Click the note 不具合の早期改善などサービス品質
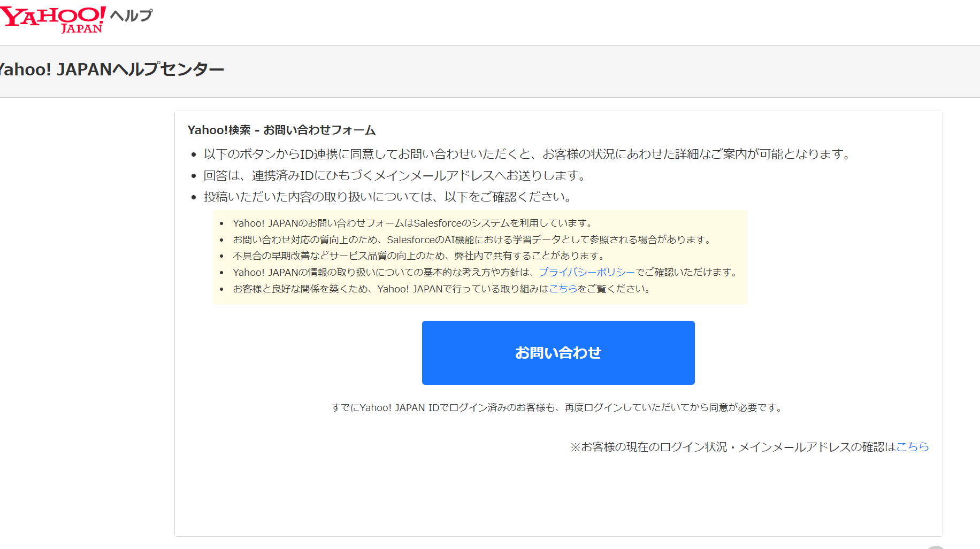 click(x=419, y=256)
